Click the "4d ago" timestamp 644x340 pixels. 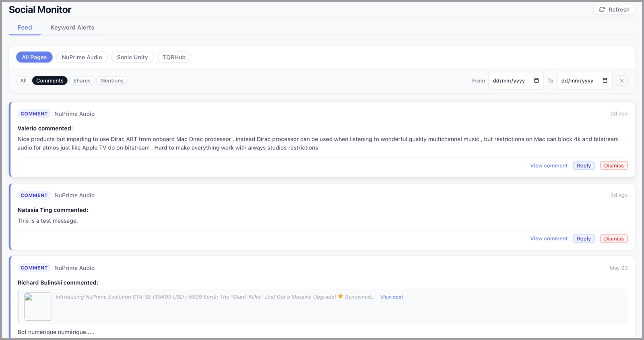click(619, 195)
